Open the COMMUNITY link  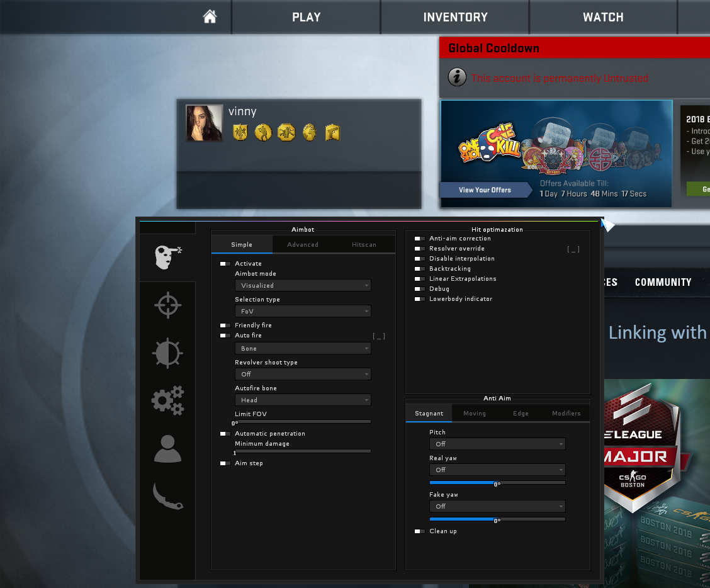(x=663, y=282)
